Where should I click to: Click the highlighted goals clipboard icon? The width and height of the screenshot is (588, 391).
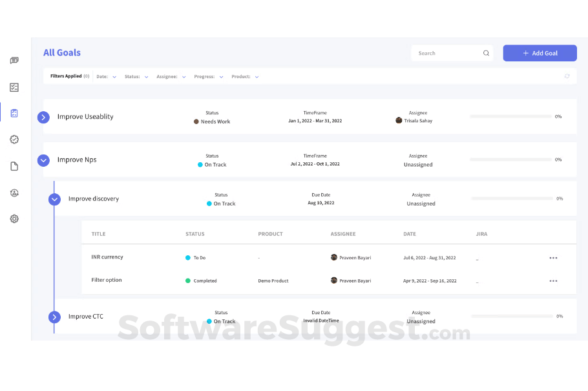click(14, 112)
